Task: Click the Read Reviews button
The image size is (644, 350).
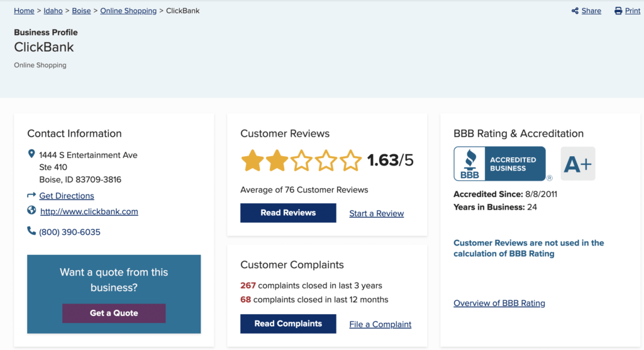Action: tap(288, 213)
